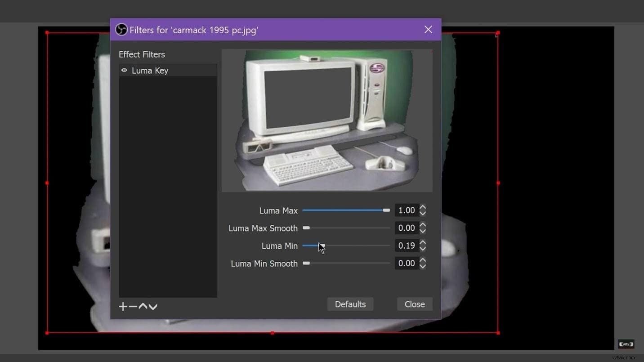This screenshot has height=362, width=644.
Task: Hide the Luma Key filter with the eye toggle
Action: pos(124,70)
